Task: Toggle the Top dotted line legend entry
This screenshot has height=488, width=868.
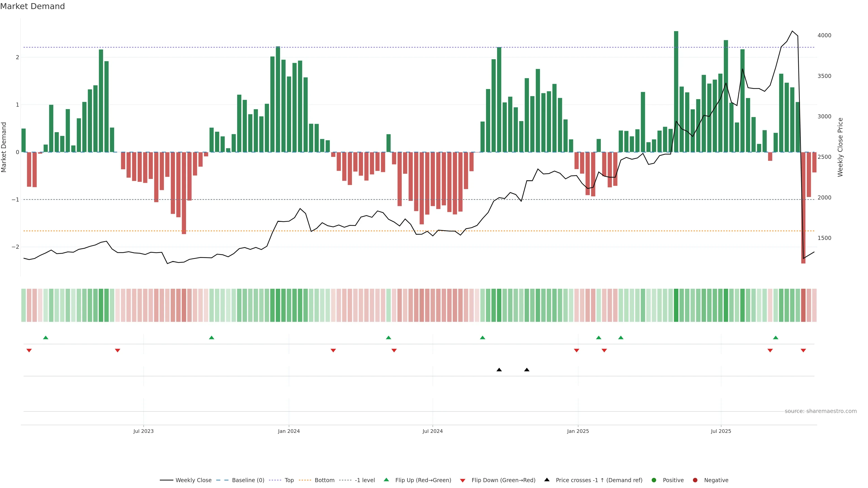Action: (289, 480)
